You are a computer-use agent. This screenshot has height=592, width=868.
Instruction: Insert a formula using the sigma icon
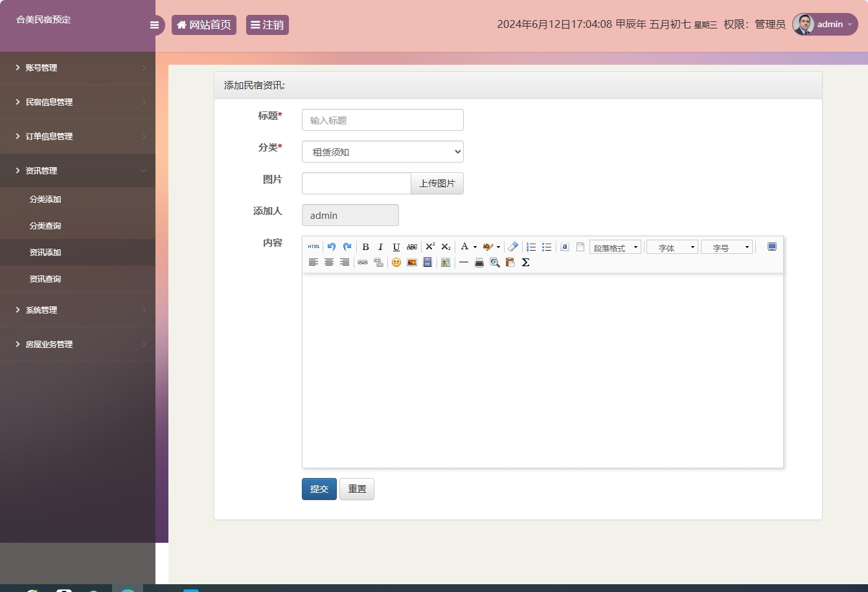[x=525, y=262]
